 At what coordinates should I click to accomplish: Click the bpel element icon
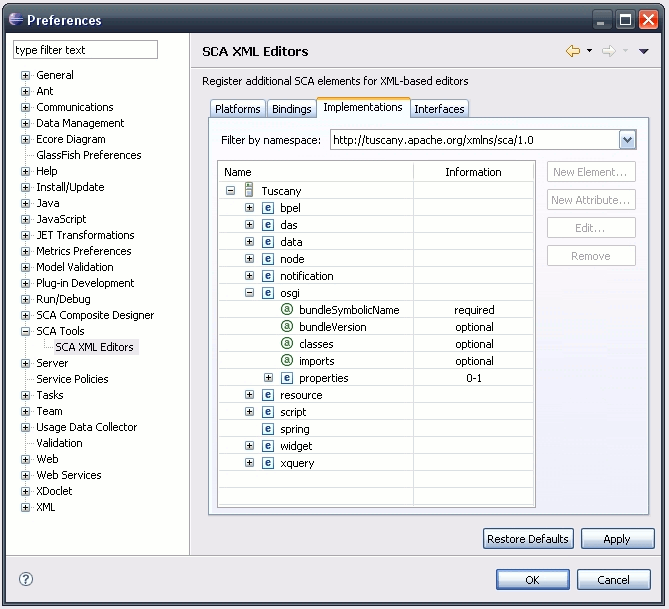click(268, 208)
